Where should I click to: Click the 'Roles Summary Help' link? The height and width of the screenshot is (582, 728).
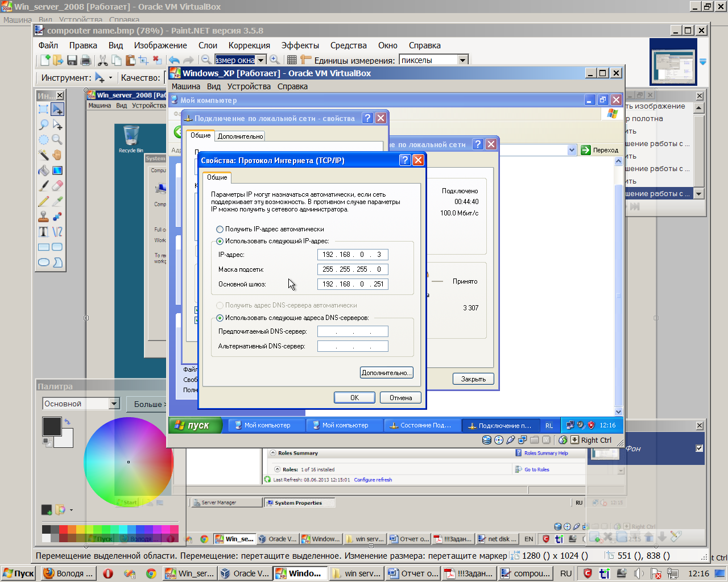click(546, 453)
